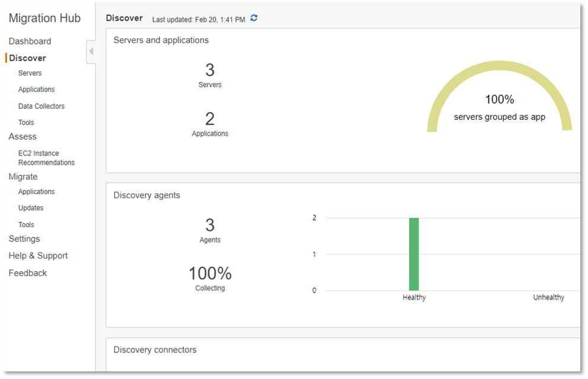Click the Healthy axis label
The image size is (588, 379).
[414, 298]
